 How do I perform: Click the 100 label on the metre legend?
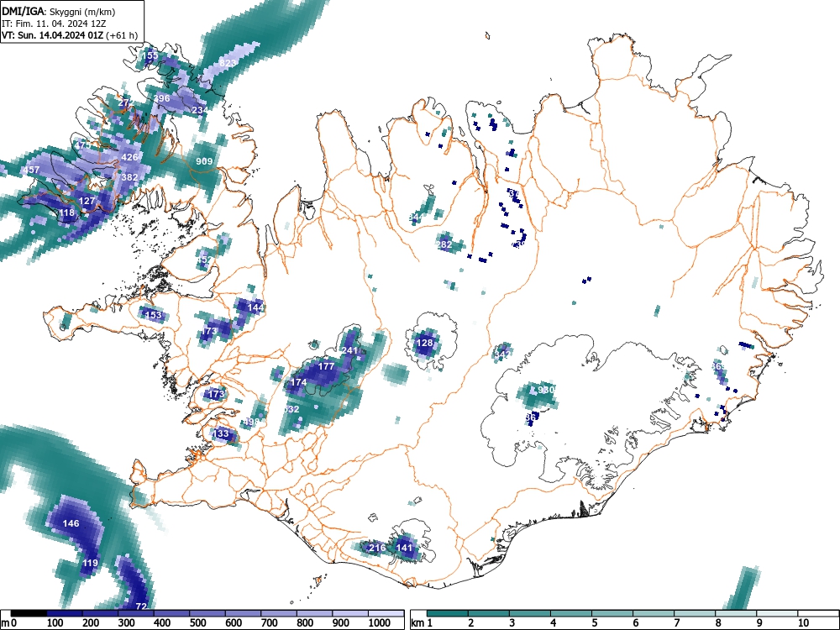[55, 623]
